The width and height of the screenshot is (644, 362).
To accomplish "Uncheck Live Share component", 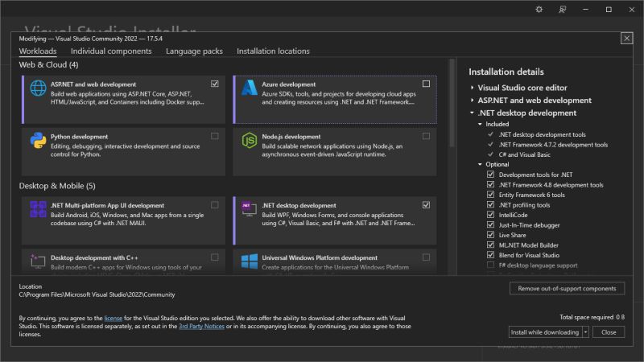I will click(490, 235).
